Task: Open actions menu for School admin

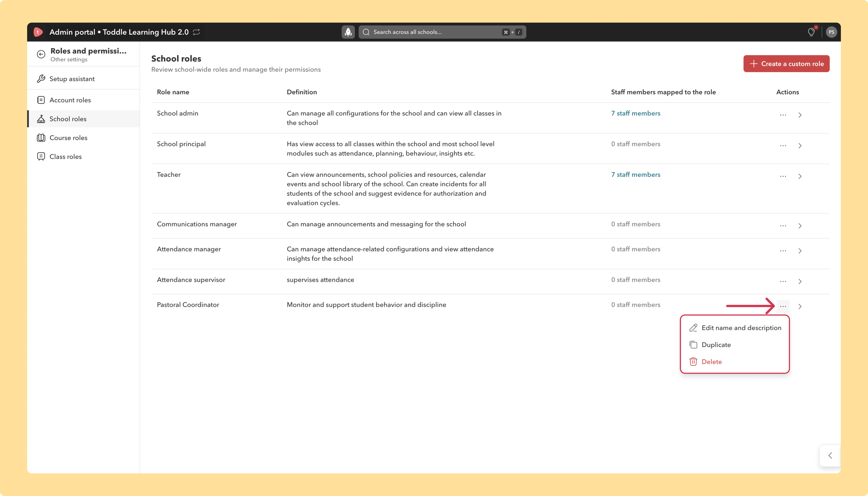Action: click(783, 115)
